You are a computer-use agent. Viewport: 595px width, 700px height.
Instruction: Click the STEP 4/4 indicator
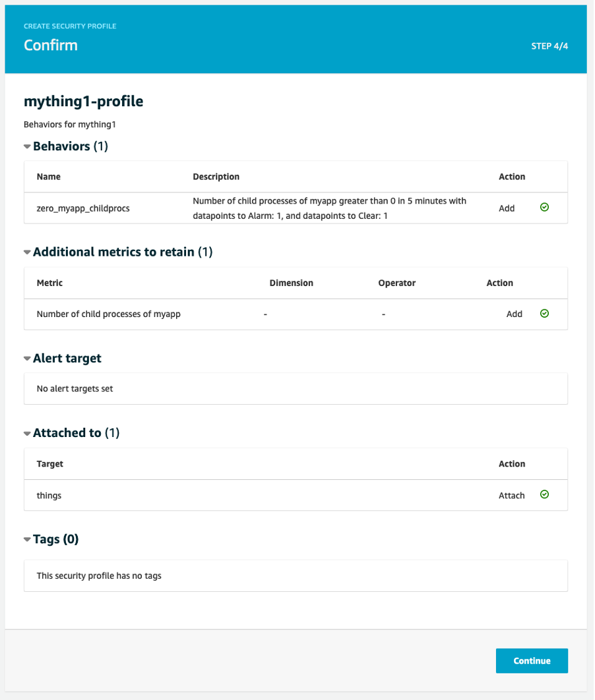pos(550,46)
